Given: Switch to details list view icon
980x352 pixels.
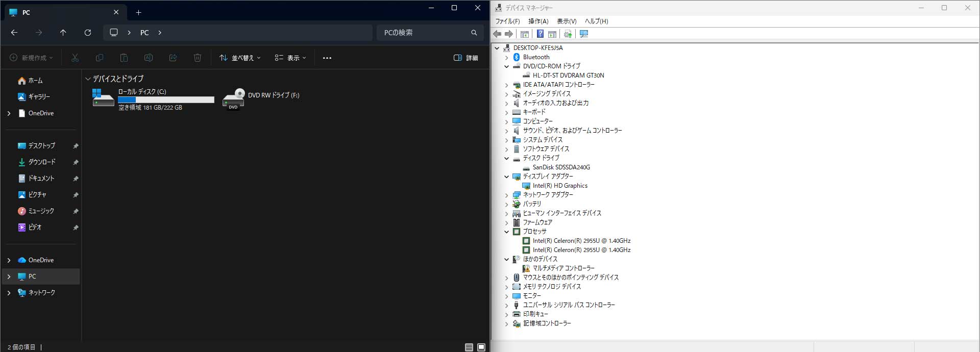Looking at the screenshot, I should click(469, 347).
